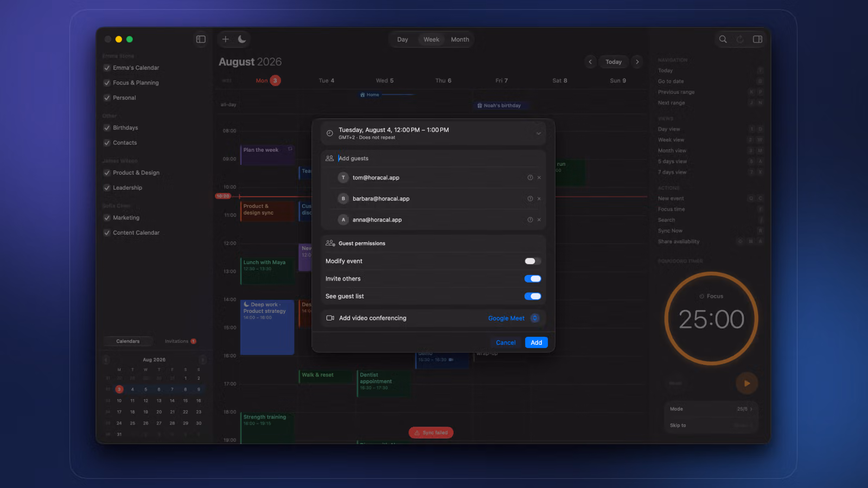Screen dimensions: 868x488
Task: Uncheck Focus & Planning calendar
Action: pos(107,83)
